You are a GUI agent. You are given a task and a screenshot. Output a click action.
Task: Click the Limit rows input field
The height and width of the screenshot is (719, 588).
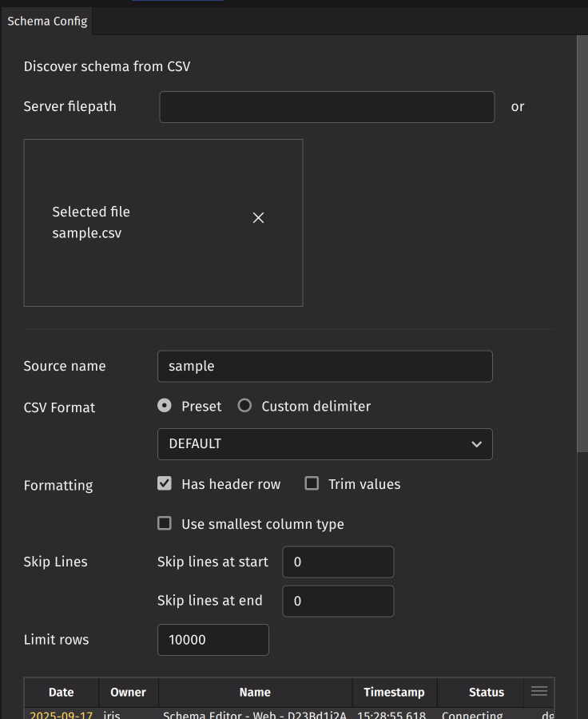pyautogui.click(x=213, y=640)
